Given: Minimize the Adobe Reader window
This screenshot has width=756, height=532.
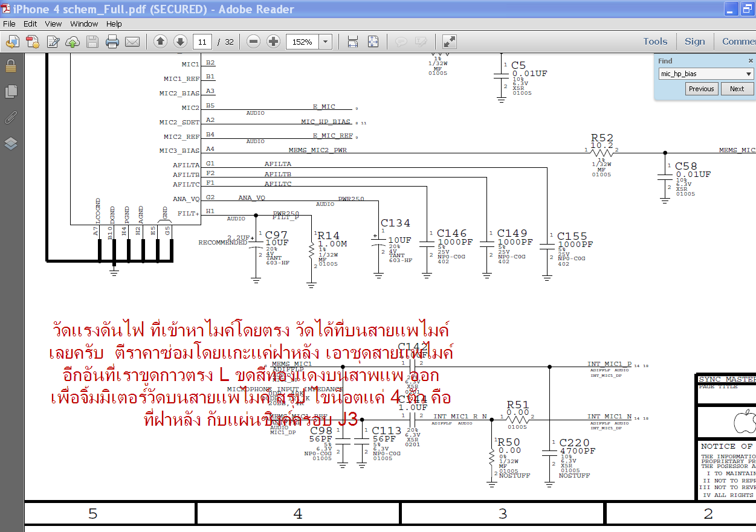Looking at the screenshot, I should 732,8.
